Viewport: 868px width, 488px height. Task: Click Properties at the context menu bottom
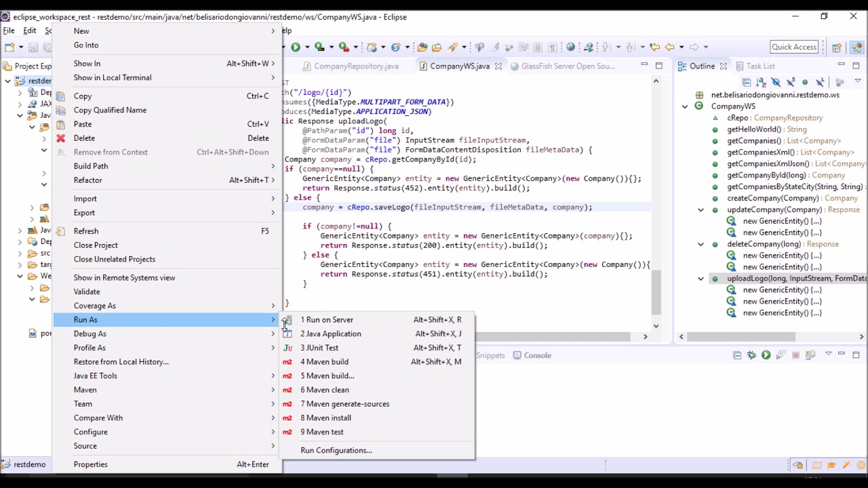coord(90,464)
